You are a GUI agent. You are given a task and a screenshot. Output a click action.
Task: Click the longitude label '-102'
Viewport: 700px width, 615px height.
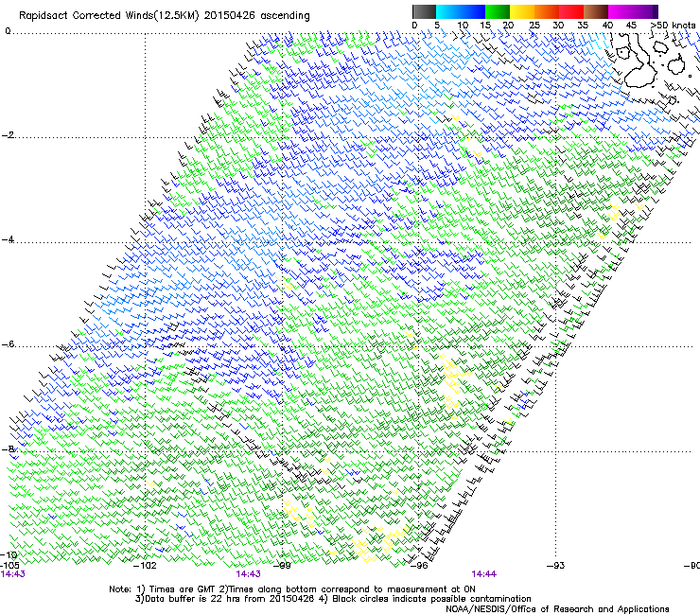pos(146,566)
